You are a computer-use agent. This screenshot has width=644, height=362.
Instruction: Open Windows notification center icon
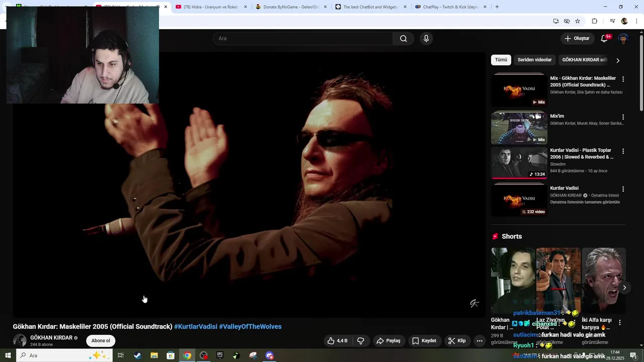click(633, 355)
